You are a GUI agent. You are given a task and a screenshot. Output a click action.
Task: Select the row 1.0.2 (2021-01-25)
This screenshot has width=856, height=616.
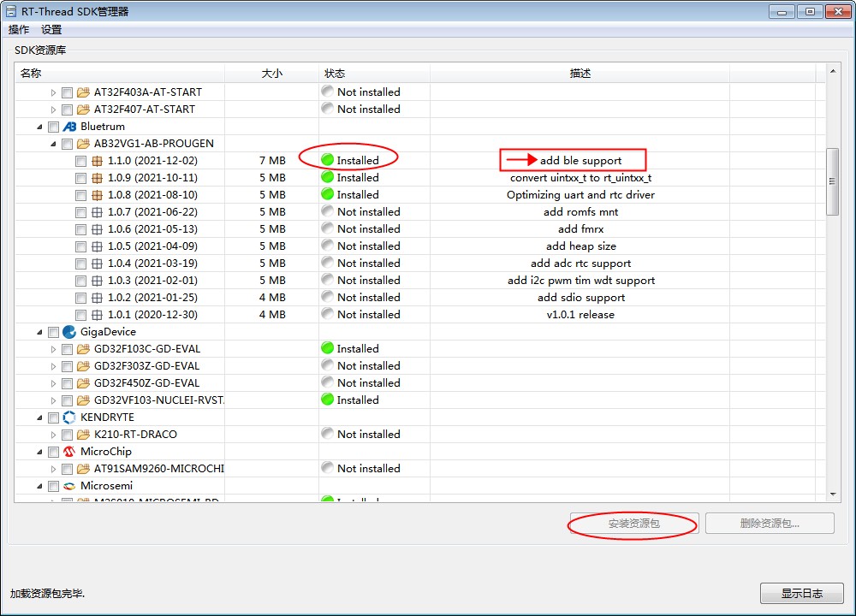420,298
